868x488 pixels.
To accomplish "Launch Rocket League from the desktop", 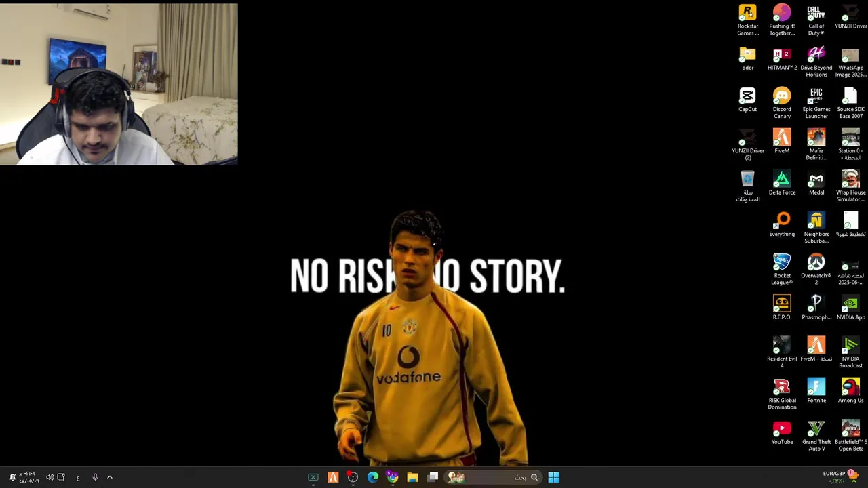I will tap(782, 269).
